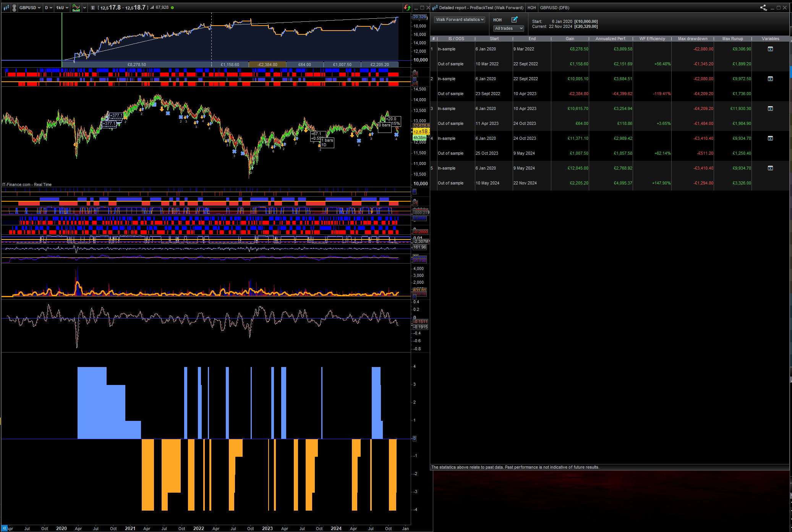Viewport: 792px width, 532px height.
Task: Sort by the Gain column header
Action: click(x=570, y=39)
